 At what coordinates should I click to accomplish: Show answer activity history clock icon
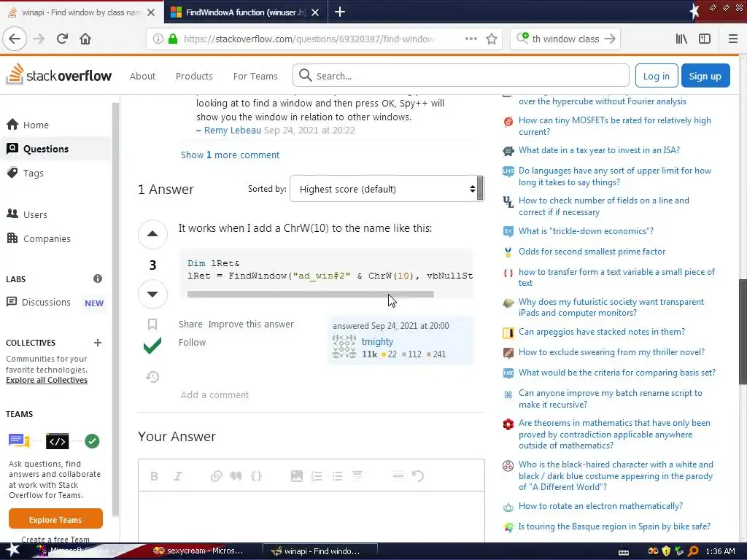pos(152,377)
